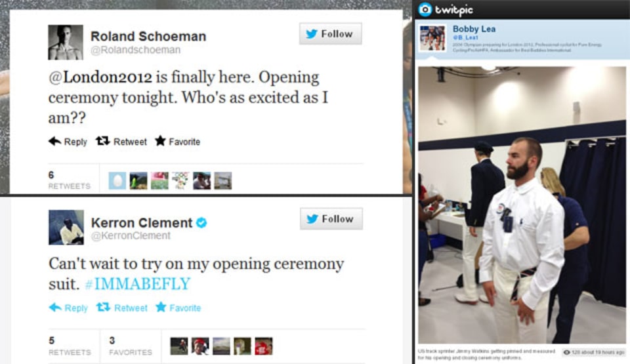Image resolution: width=630 pixels, height=364 pixels.
Task: Open the egg avatar retweeter thumbnail
Action: 117,181
